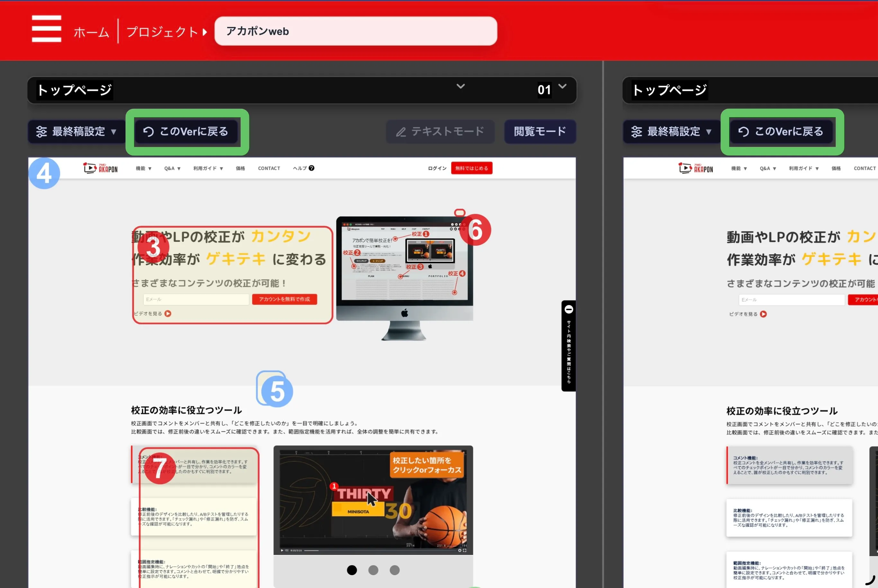Select third carousel dot
Screen dimensions: 878x588
[395, 570]
